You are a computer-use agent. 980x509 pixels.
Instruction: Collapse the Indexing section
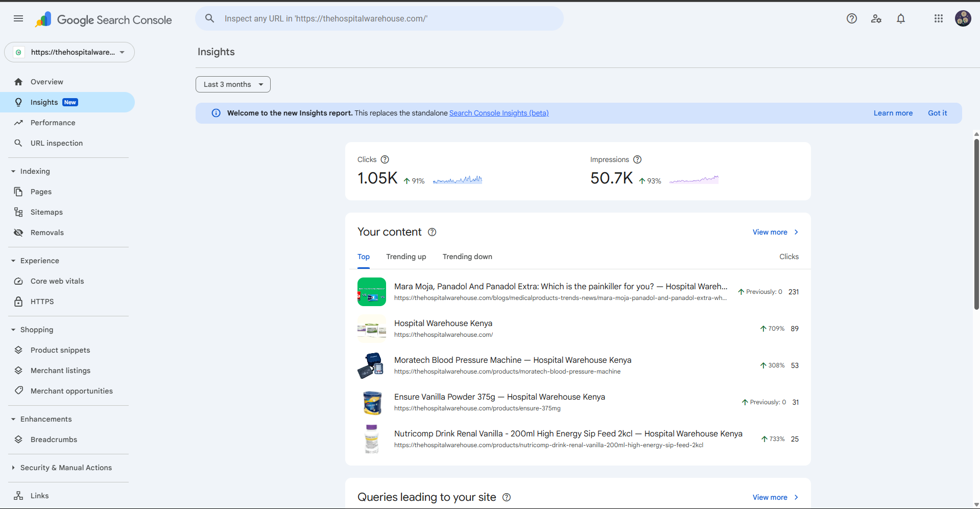[x=13, y=171]
